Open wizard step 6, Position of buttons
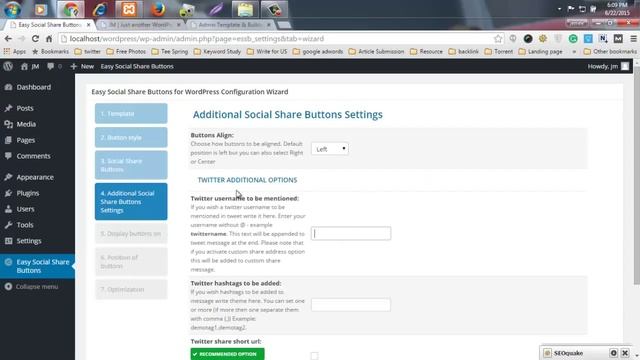The height and width of the screenshot is (360, 640). tap(131, 262)
